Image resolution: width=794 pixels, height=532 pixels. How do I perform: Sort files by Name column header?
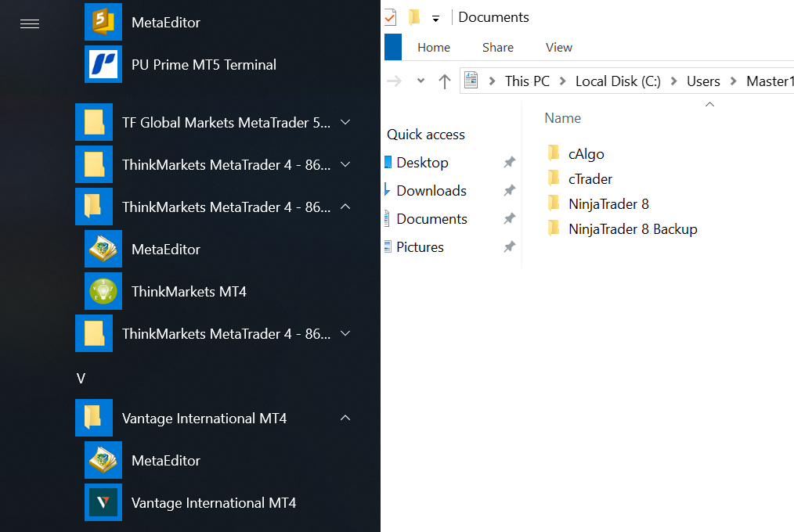[x=562, y=118]
